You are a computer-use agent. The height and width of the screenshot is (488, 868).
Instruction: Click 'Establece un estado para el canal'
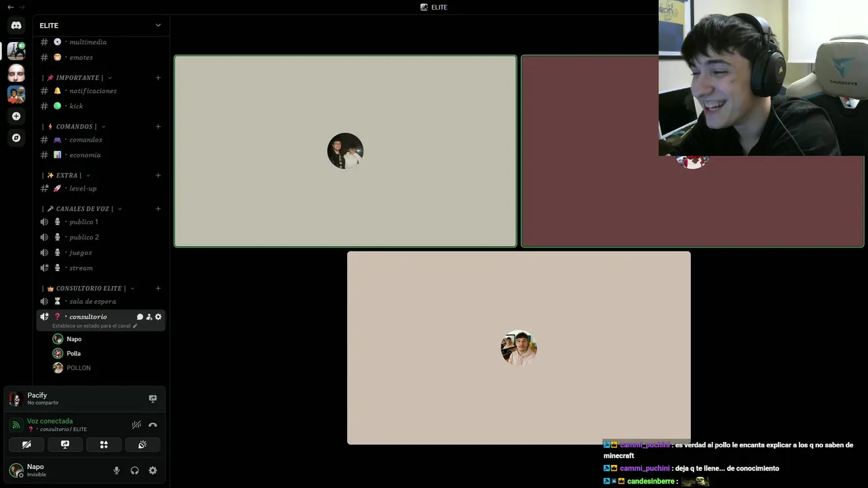pyautogui.click(x=91, y=326)
